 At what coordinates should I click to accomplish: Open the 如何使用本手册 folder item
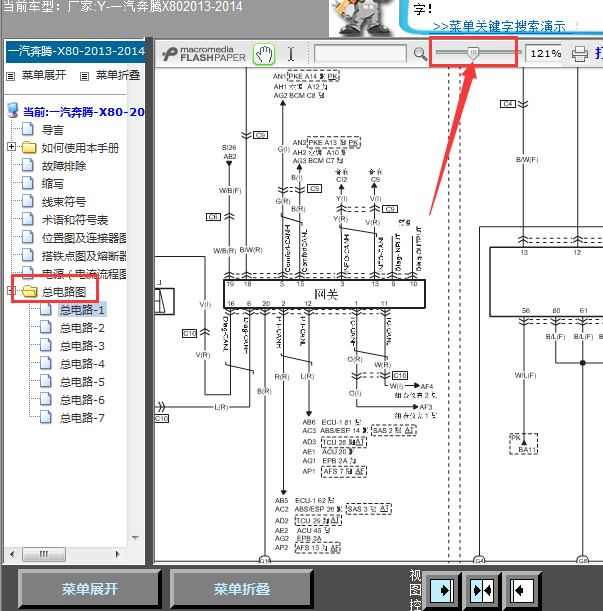pos(80,148)
